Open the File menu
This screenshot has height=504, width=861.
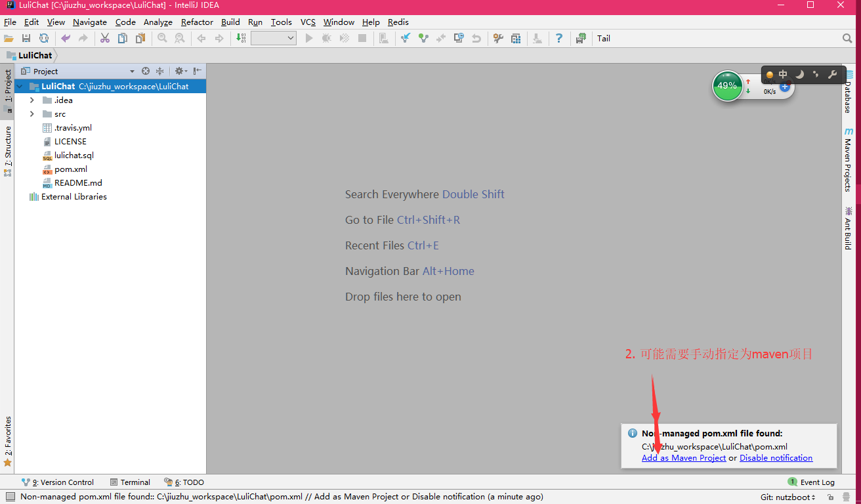[10, 22]
